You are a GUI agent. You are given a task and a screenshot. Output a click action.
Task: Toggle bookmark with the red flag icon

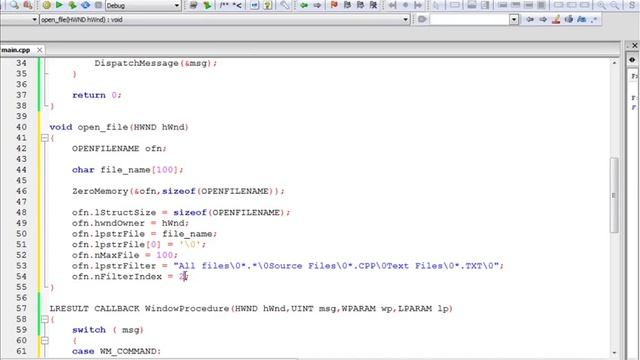click(x=334, y=5)
